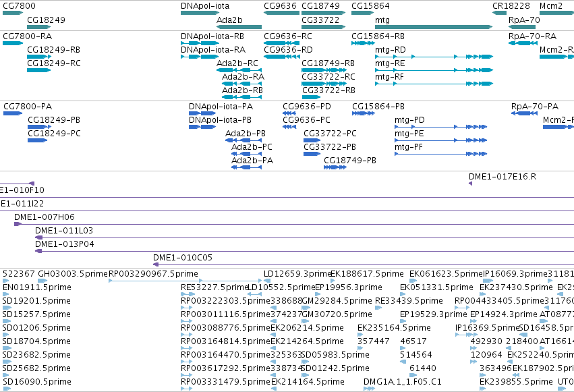Image resolution: width=574 pixels, height=392 pixels.
Task: Select the CG33722-RB transcript
Action: click(311, 97)
